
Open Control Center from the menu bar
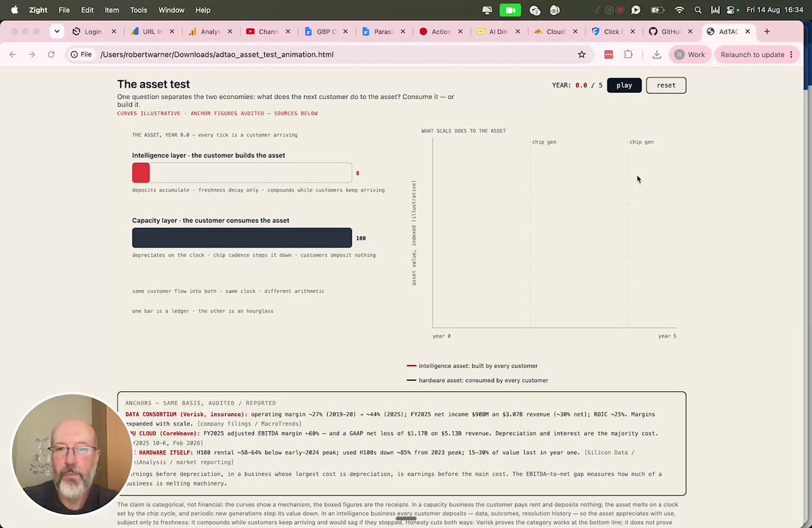tap(731, 10)
